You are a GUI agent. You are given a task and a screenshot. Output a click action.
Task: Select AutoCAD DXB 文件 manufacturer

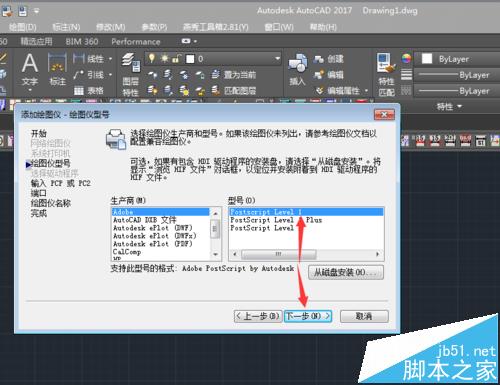160,220
